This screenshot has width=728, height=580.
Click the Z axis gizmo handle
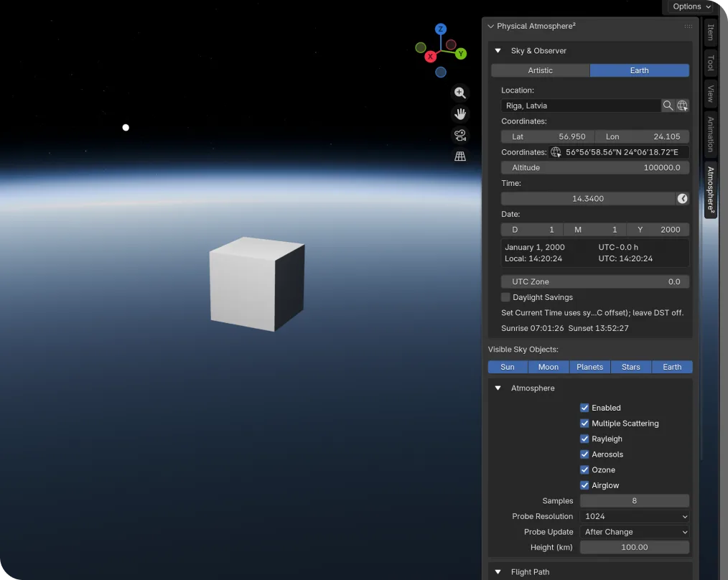pyautogui.click(x=441, y=29)
